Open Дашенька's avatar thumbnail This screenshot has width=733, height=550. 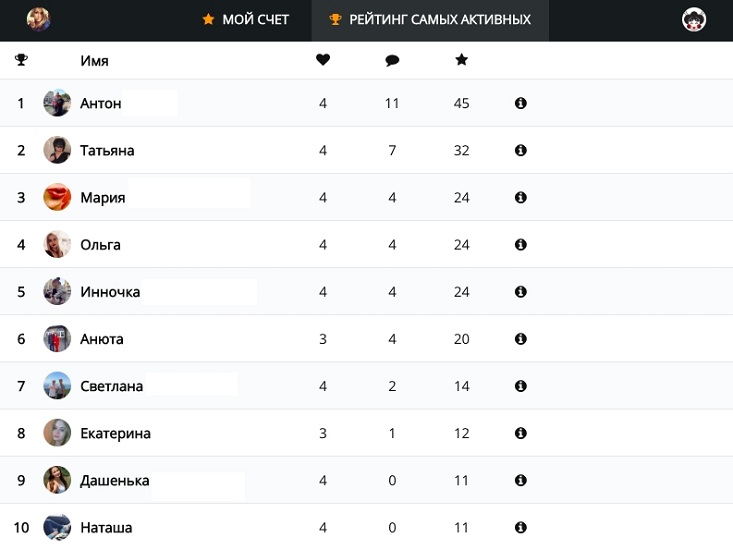[x=57, y=480]
